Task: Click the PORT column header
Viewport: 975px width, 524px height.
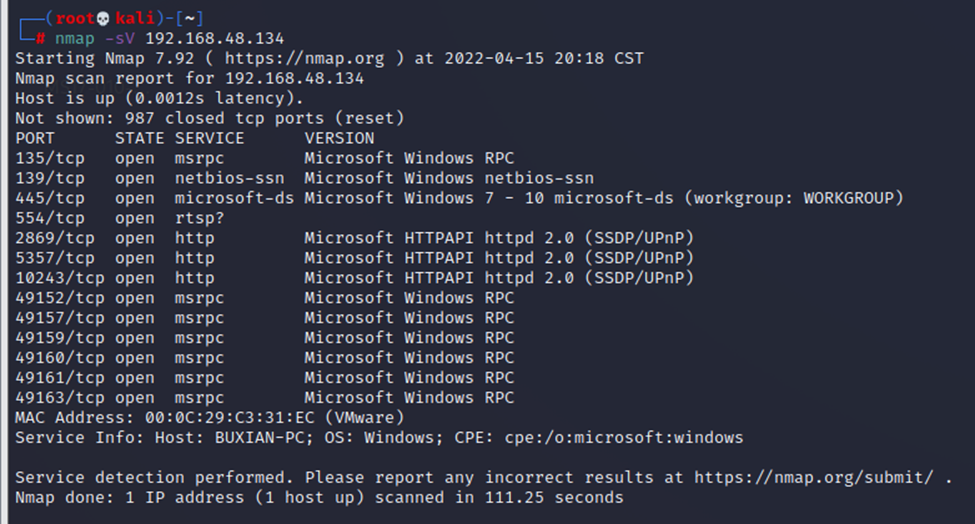Action: click(x=35, y=138)
